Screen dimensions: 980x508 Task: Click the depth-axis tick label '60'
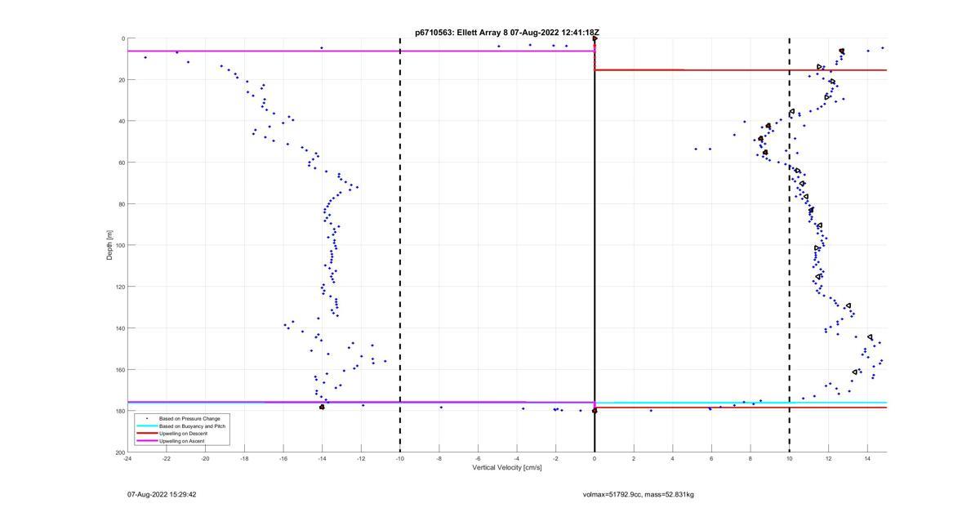pos(121,163)
